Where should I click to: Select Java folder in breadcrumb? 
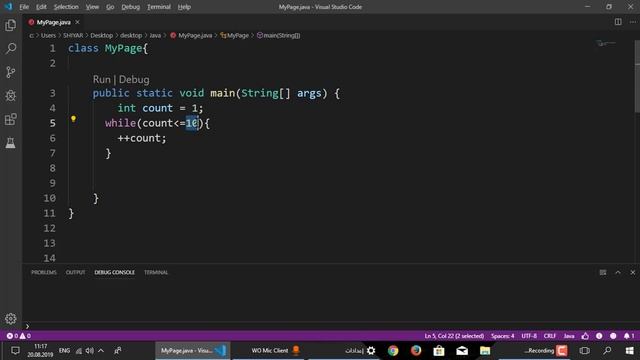pyautogui.click(x=155, y=36)
